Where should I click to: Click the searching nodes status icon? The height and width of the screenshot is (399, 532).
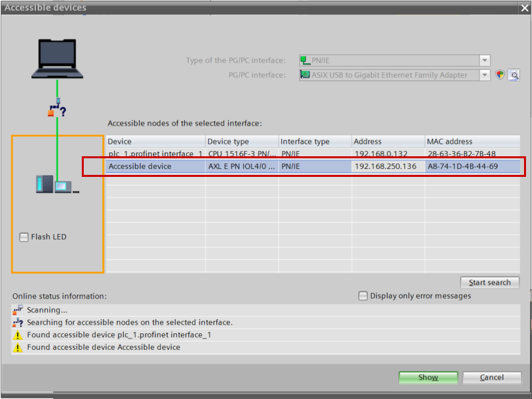pyautogui.click(x=18, y=323)
